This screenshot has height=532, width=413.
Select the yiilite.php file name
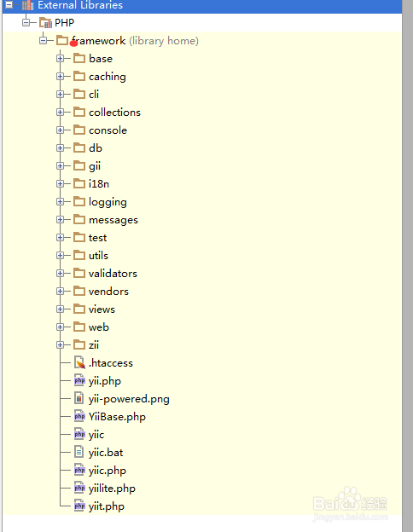pyautogui.click(x=112, y=489)
